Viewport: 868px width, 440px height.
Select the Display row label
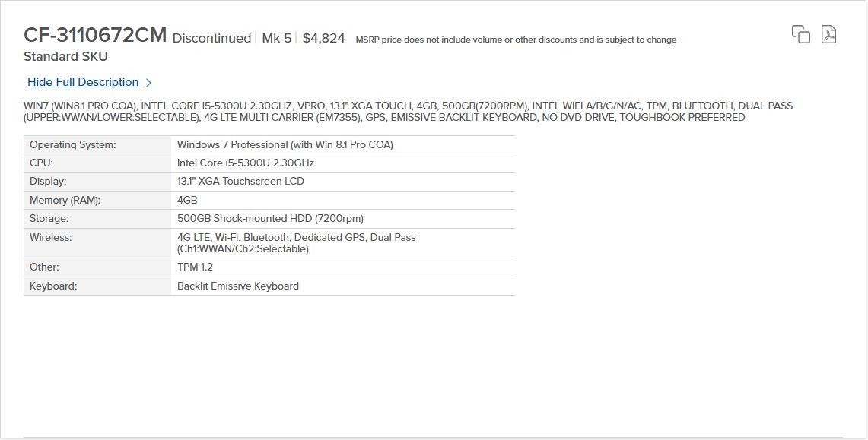48,182
